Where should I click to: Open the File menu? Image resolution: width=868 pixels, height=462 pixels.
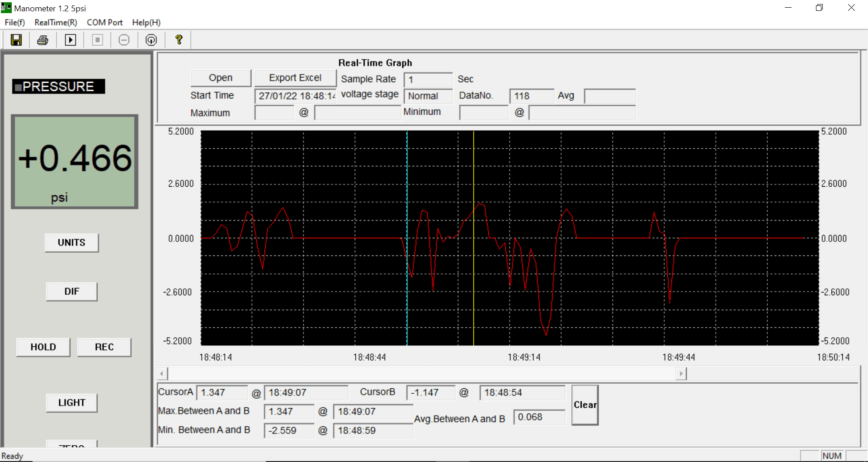(14, 23)
